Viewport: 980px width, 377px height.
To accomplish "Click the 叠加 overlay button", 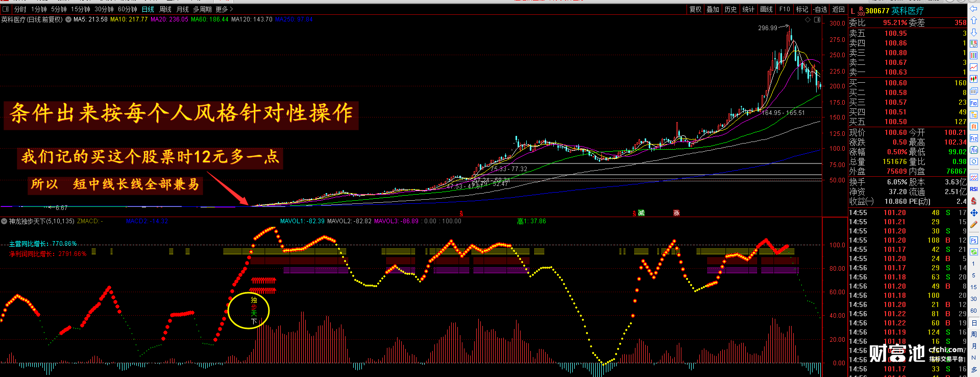I will coord(713,9).
